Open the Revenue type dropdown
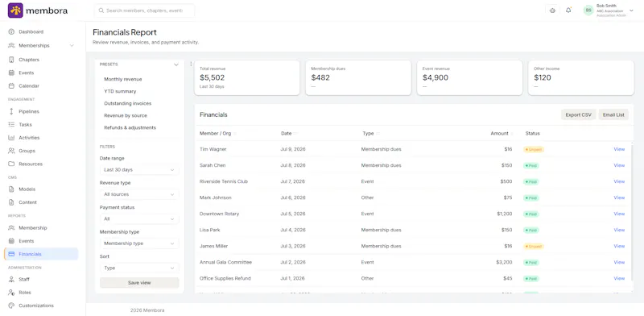The width and height of the screenshot is (644, 316). [139, 194]
